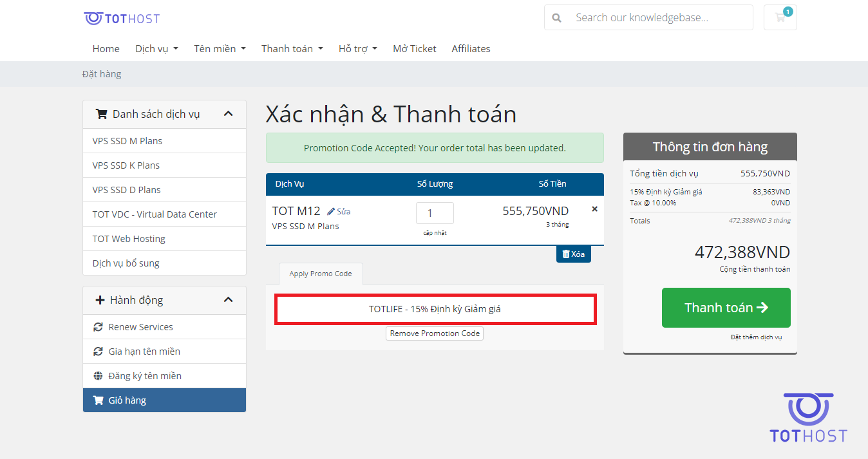868x459 pixels.
Task: Click Remove Promotion Code button
Action: tap(434, 333)
